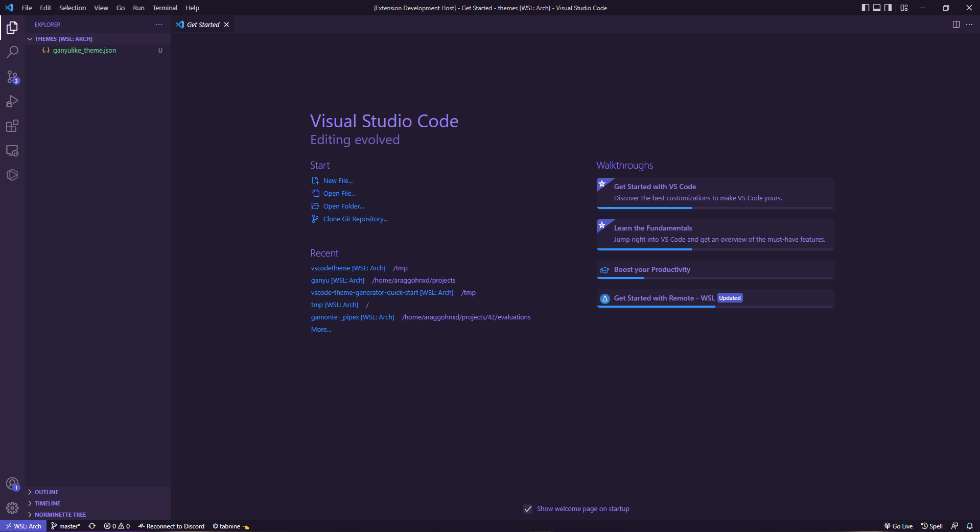This screenshot has height=532, width=980.
Task: Open Source Control view with badge
Action: 12,77
